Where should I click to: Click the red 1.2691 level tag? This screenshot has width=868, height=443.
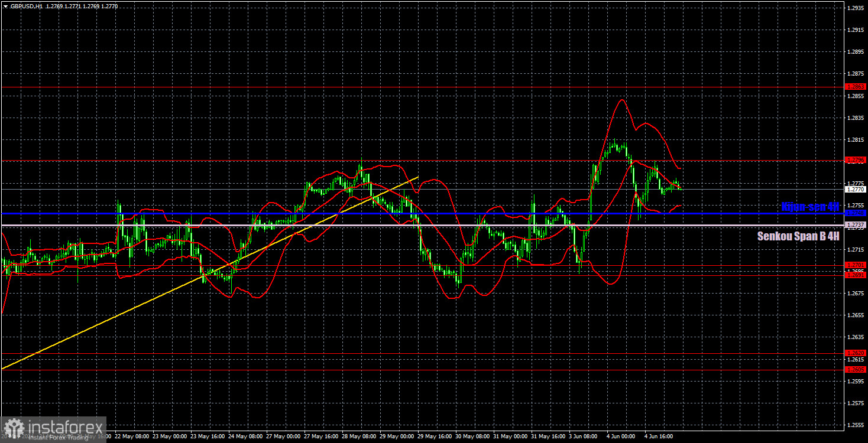click(856, 275)
